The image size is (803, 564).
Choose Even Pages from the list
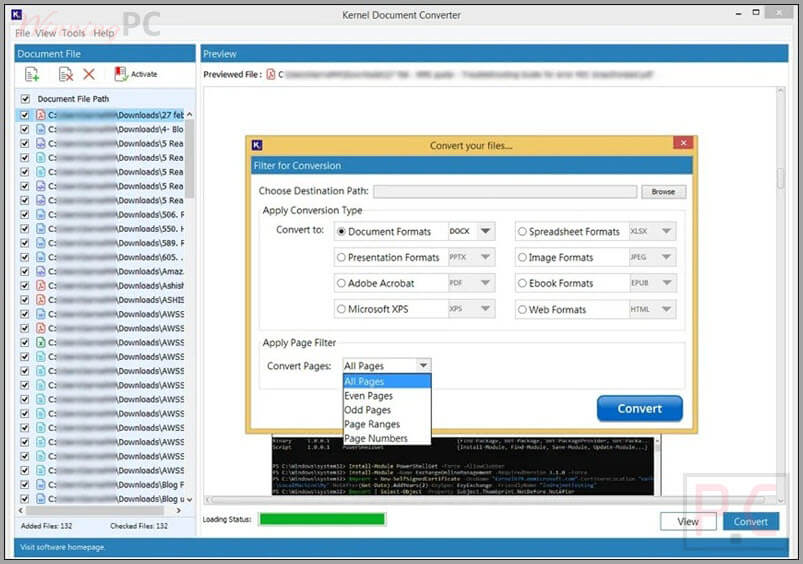click(x=387, y=395)
